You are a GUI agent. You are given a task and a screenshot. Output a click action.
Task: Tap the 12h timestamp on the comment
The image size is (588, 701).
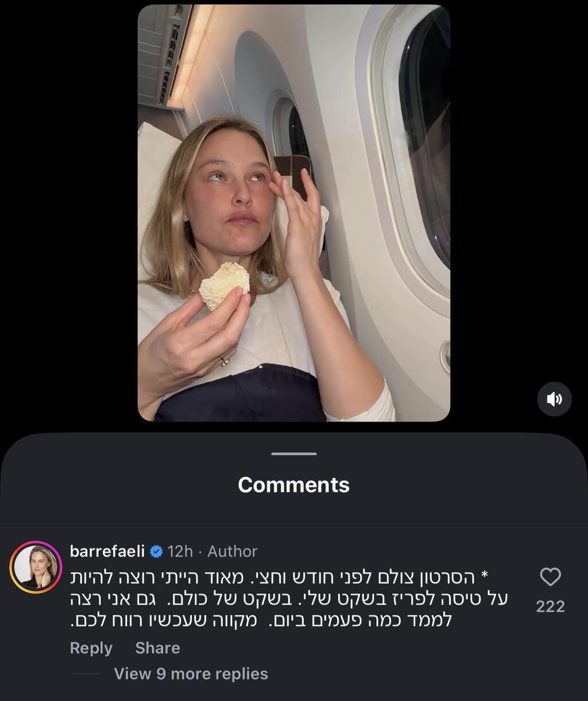(x=181, y=551)
